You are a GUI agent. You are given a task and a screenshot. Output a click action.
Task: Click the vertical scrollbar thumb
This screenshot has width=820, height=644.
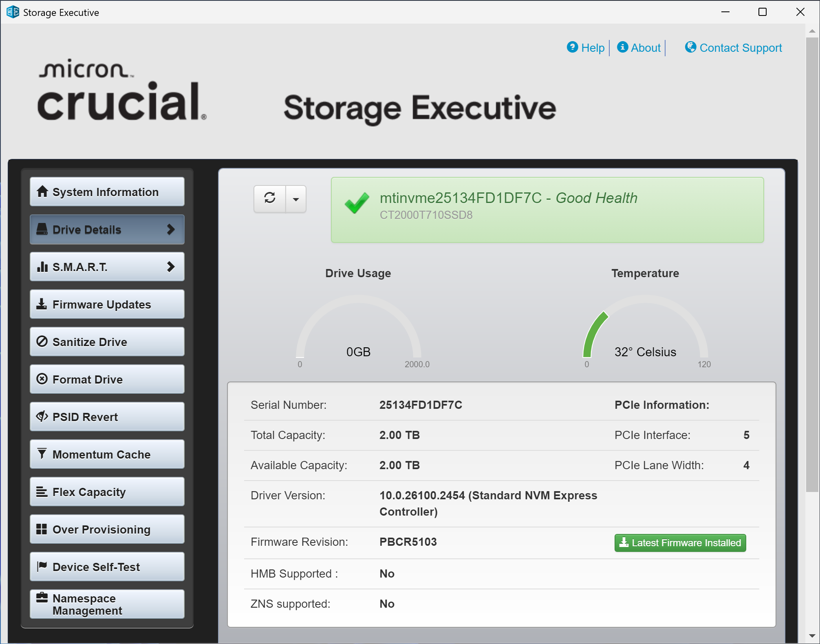812,265
